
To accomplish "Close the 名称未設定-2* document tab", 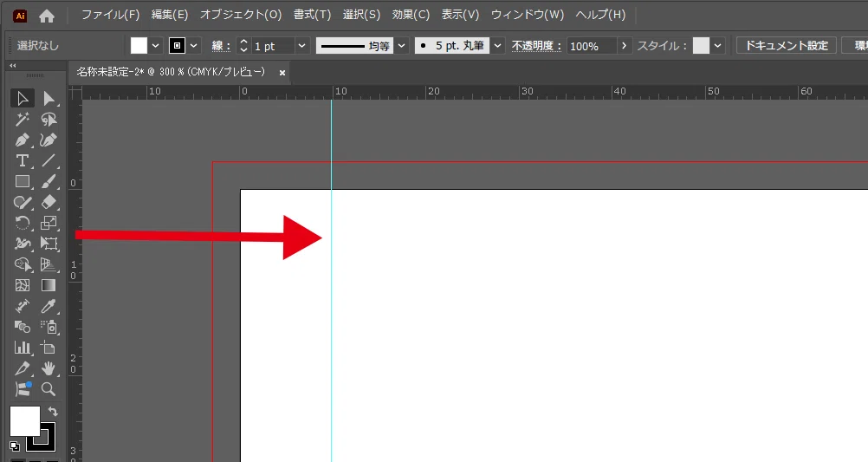I will (282, 73).
